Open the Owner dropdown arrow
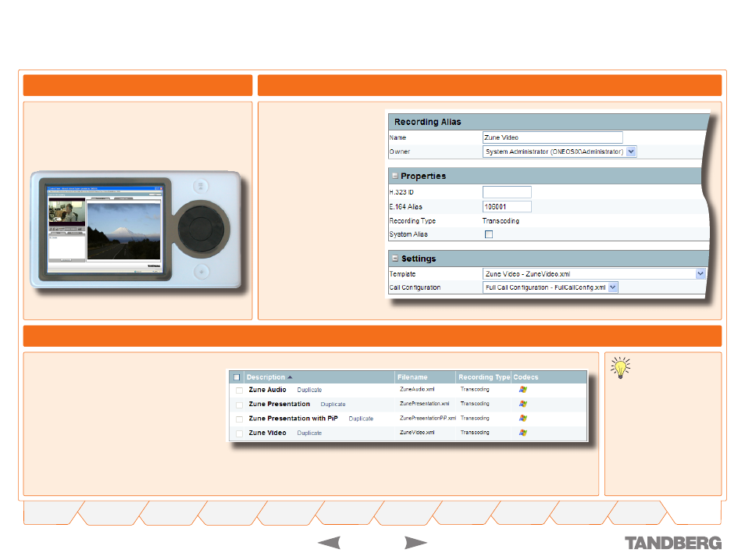Image resolution: width=745 pixels, height=560 pixels. point(631,152)
